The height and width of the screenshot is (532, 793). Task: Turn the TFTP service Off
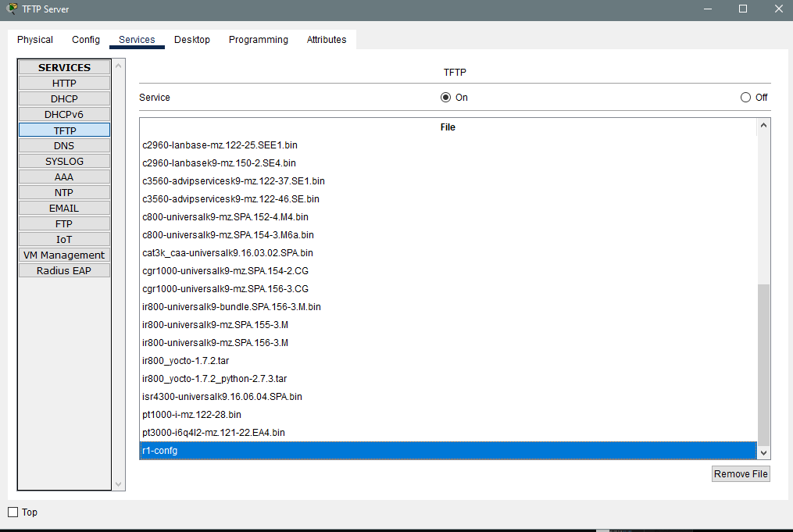tap(745, 97)
